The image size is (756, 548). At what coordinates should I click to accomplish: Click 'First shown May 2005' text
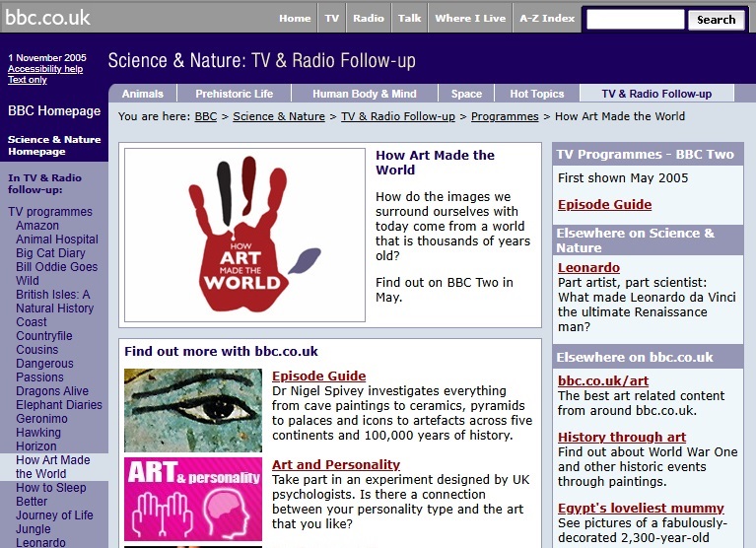point(623,177)
